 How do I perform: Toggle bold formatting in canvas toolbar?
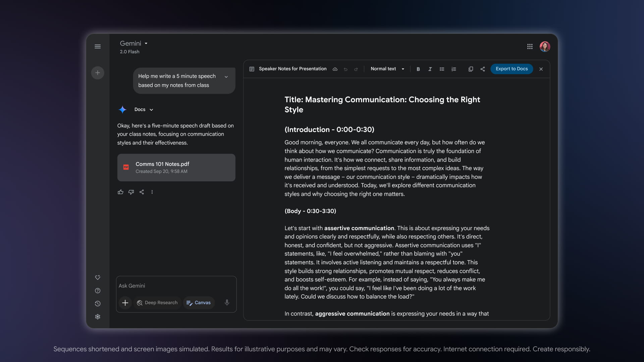[418, 69]
